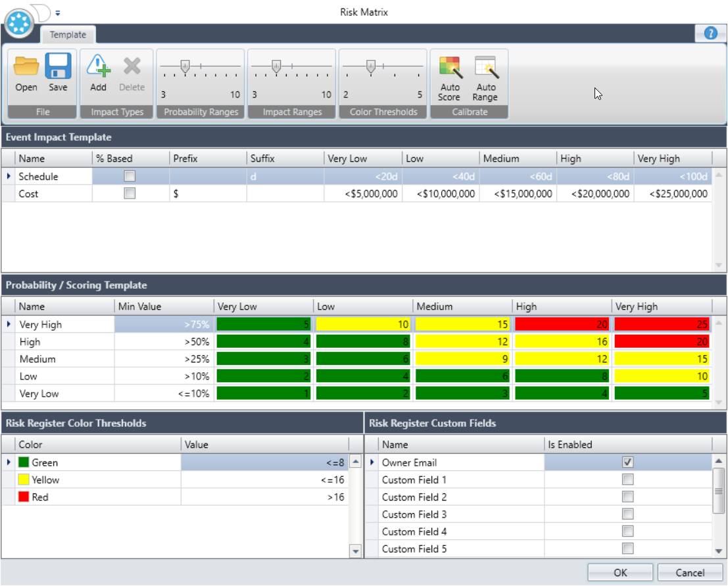728x586 pixels.
Task: Click the round application menu button
Action: (20, 22)
